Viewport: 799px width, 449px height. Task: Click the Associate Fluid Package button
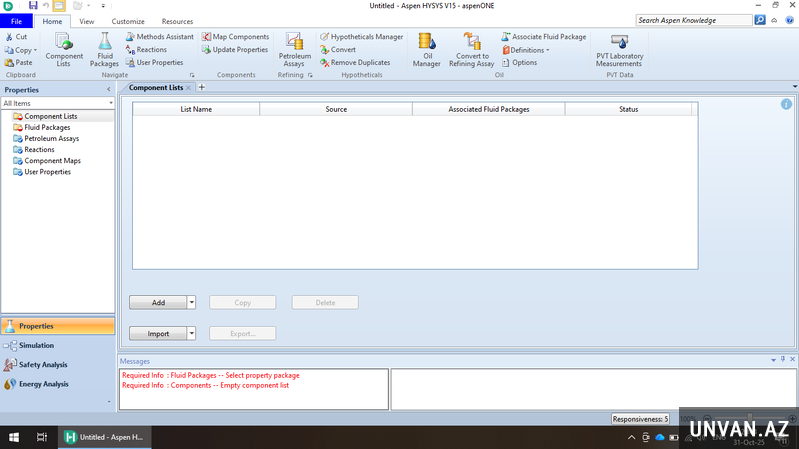click(x=544, y=37)
